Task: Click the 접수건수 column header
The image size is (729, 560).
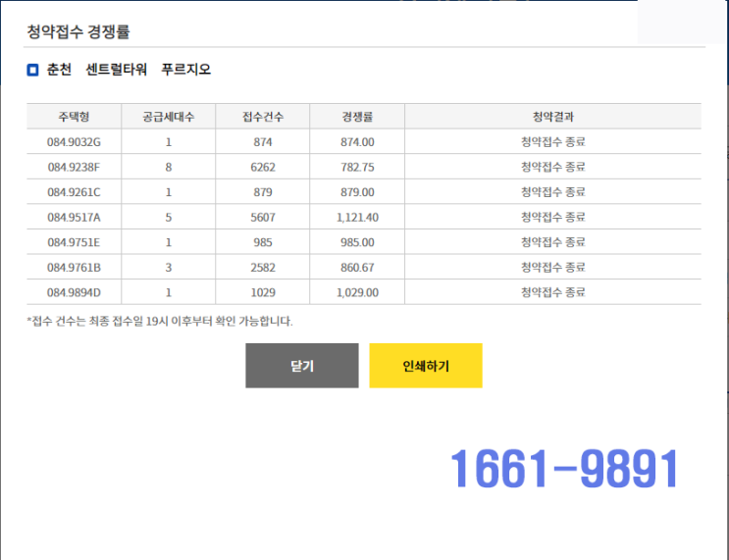Action: (263, 117)
